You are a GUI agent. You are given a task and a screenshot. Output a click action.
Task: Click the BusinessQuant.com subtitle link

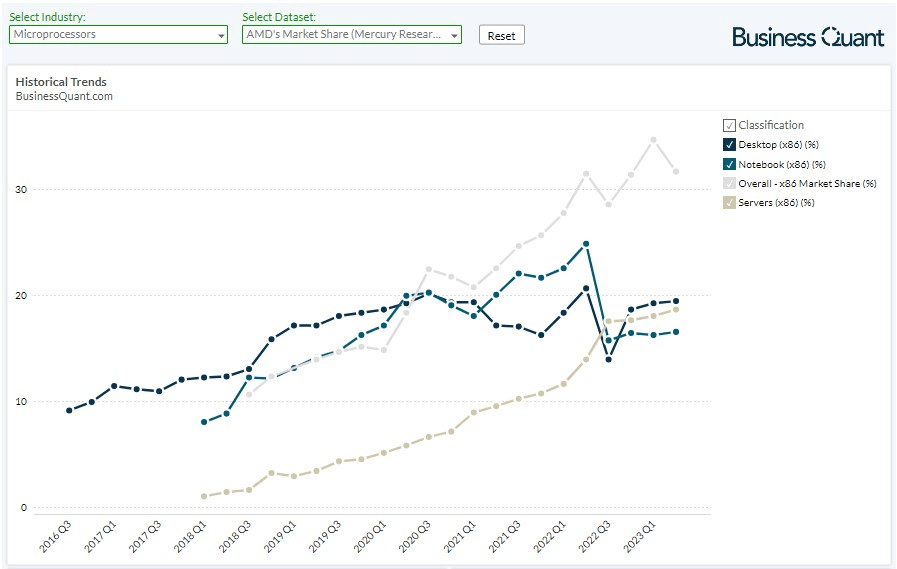64,96
